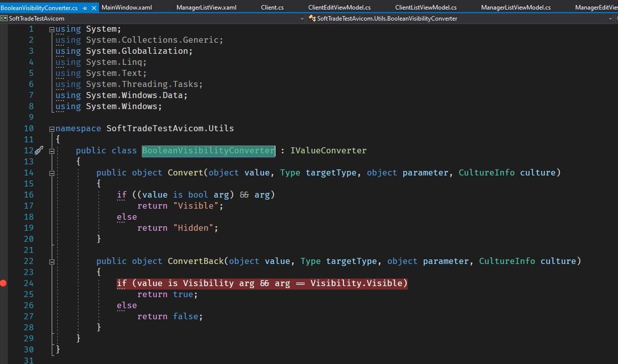Click targetType parameter on line 14
Viewport: 618px width, 364px height.
click(331, 173)
